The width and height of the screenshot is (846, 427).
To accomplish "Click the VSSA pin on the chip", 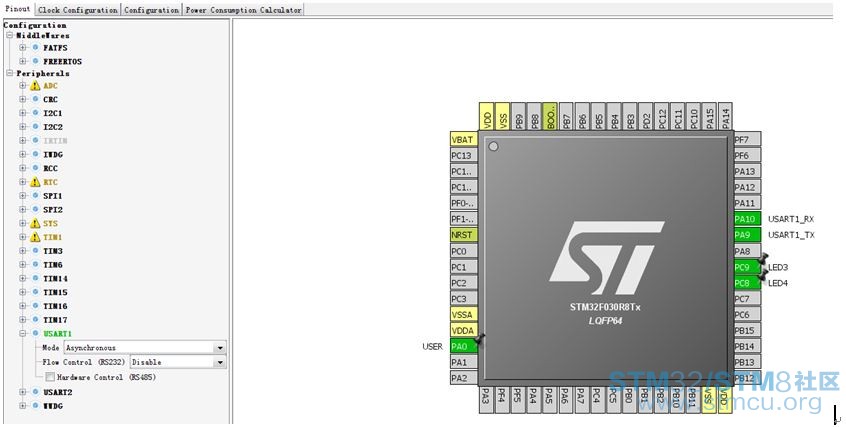I will pos(464,314).
